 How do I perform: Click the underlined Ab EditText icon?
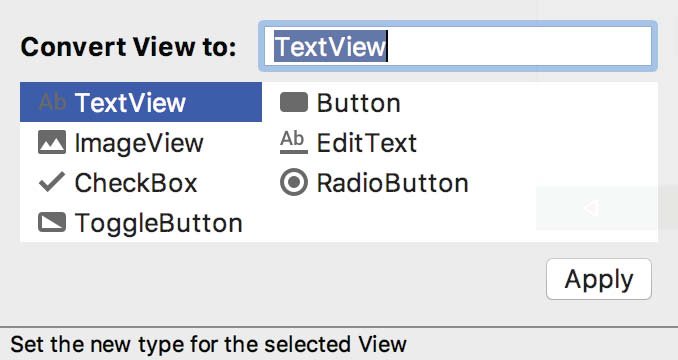294,142
